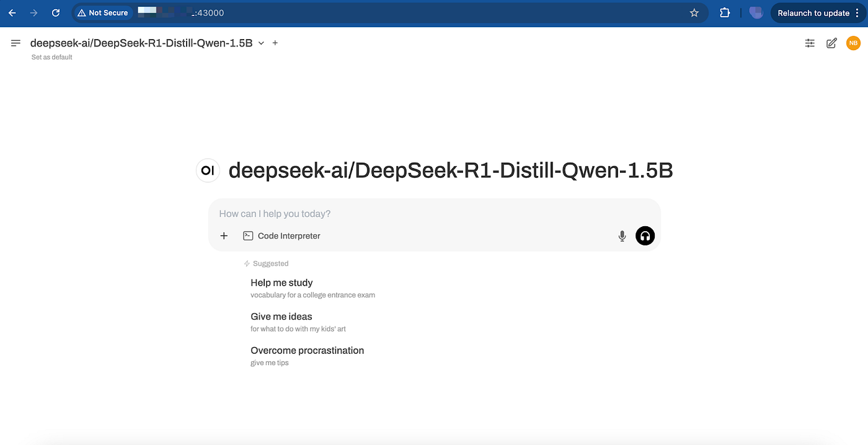Viewport: 868px width, 445px height.
Task: Open the attachments plus button in the prompt box
Action: tap(224, 236)
